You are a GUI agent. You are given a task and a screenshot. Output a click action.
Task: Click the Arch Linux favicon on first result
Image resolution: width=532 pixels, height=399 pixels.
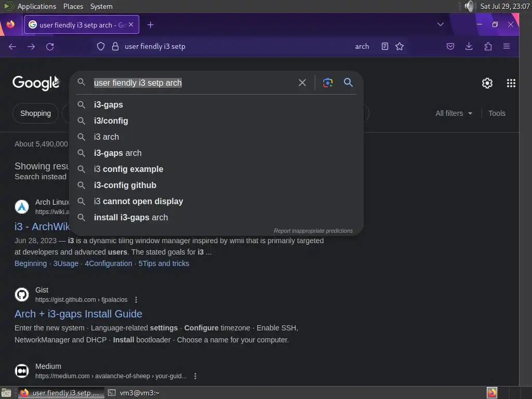[22, 207]
